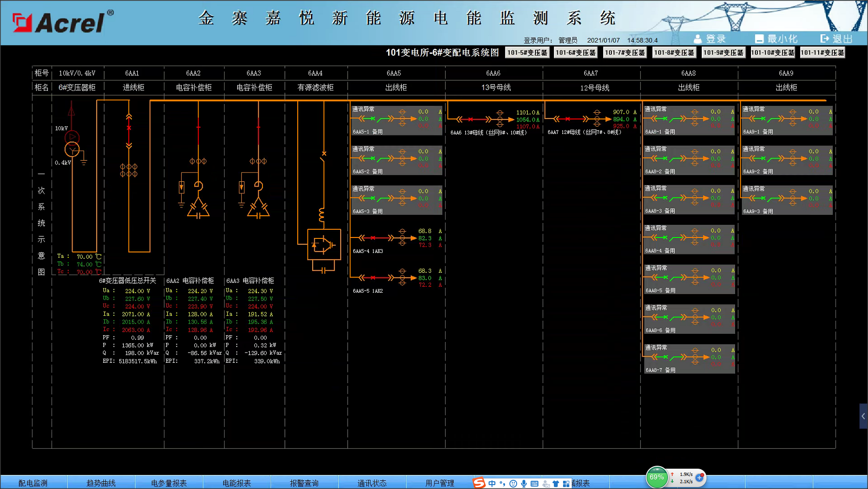The image size is (868, 489).
Task: Toggle the 6AA6 13号母线 breaker switch
Action: pyautogui.click(x=470, y=119)
